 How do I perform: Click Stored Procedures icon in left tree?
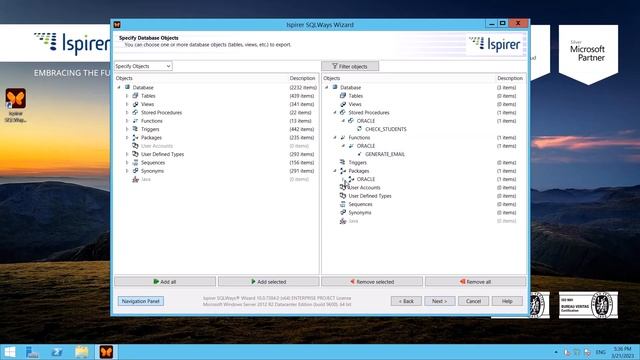pyautogui.click(x=136, y=112)
